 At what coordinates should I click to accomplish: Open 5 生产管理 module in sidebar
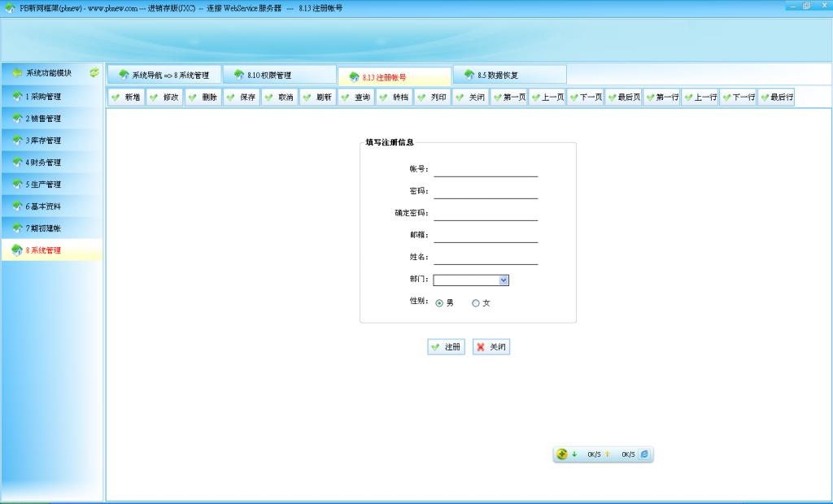[51, 185]
